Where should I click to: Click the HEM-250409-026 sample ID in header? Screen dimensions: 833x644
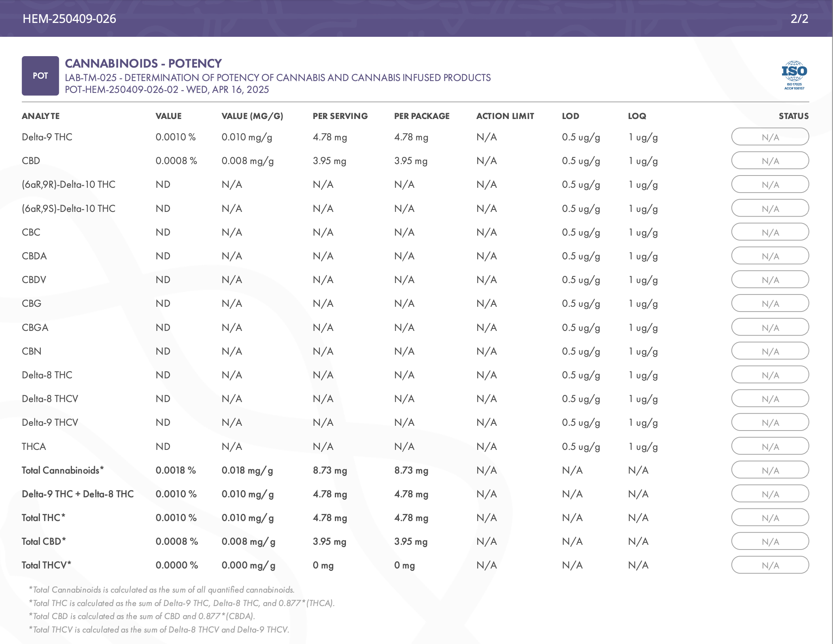(69, 19)
